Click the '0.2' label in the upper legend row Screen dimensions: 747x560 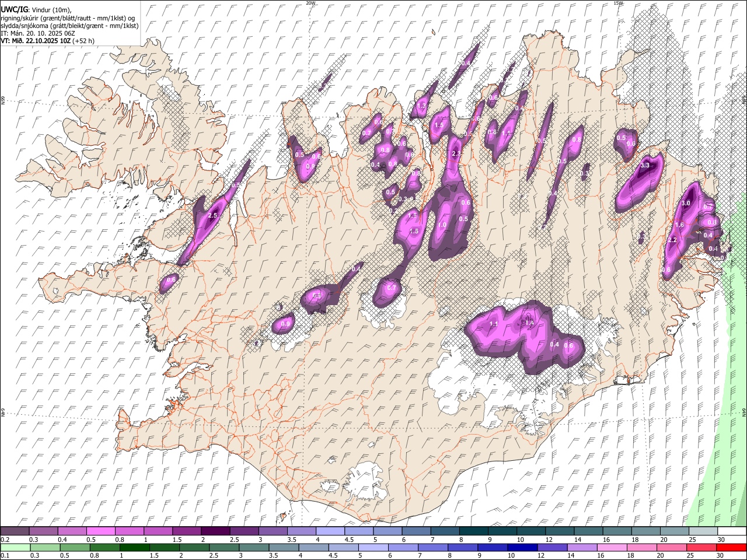coord(5,540)
